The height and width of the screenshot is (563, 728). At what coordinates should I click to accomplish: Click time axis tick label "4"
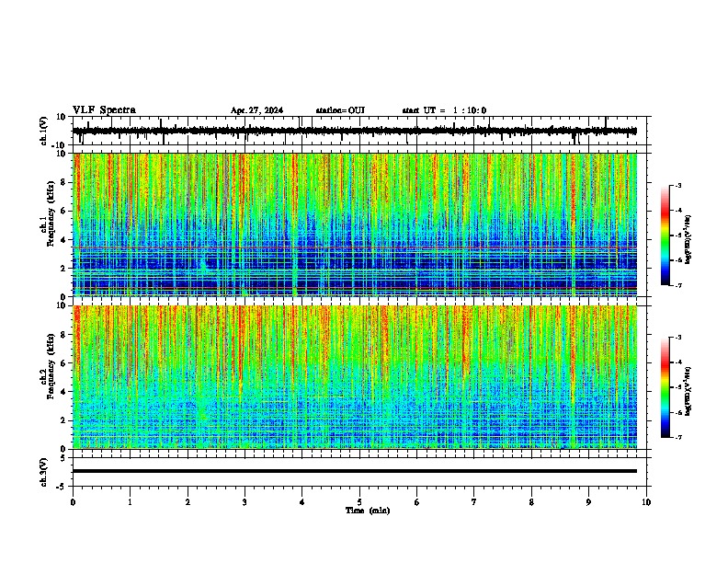click(x=302, y=502)
